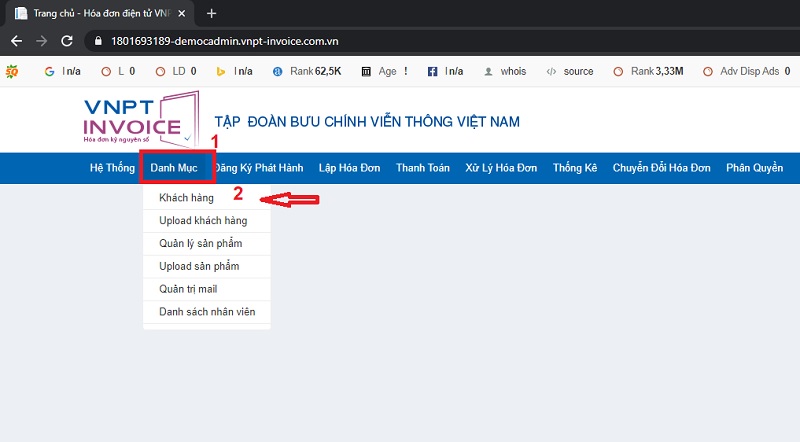Reload the page with refresh icon
Screen dimensions: 800x442
(67, 41)
